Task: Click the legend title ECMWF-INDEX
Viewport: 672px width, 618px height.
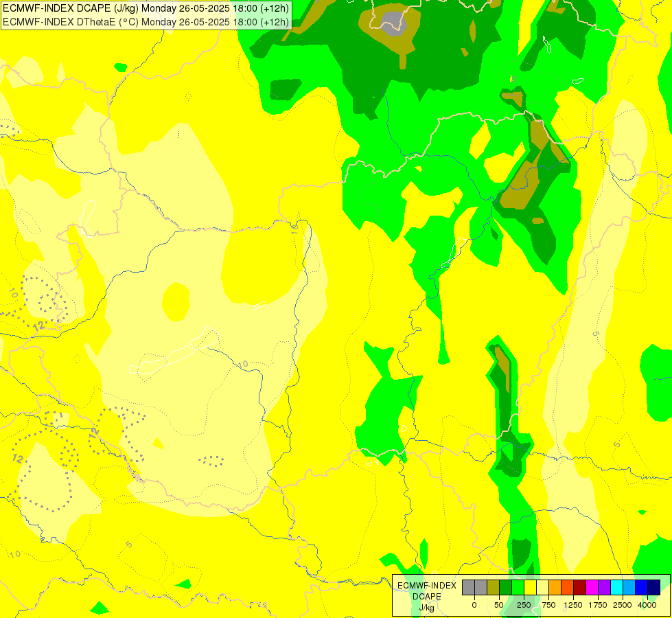Action: [x=427, y=586]
